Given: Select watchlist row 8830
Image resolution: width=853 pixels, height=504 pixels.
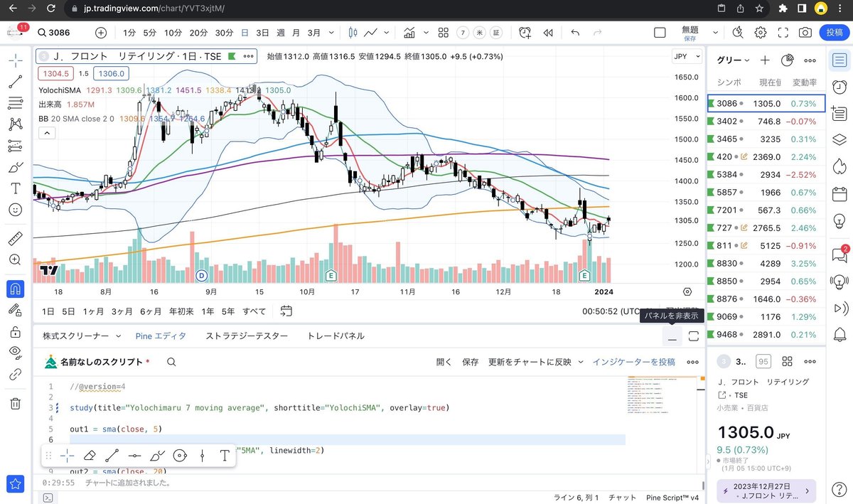Looking at the screenshot, I should pos(766,263).
